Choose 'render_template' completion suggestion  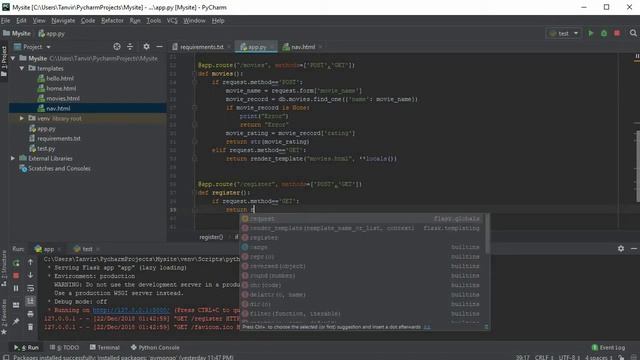click(362, 228)
